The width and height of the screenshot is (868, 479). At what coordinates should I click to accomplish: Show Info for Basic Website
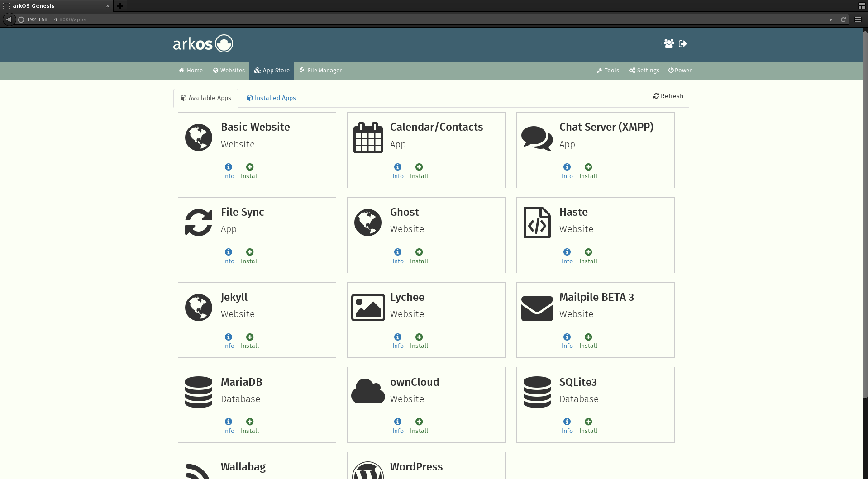[x=229, y=171]
